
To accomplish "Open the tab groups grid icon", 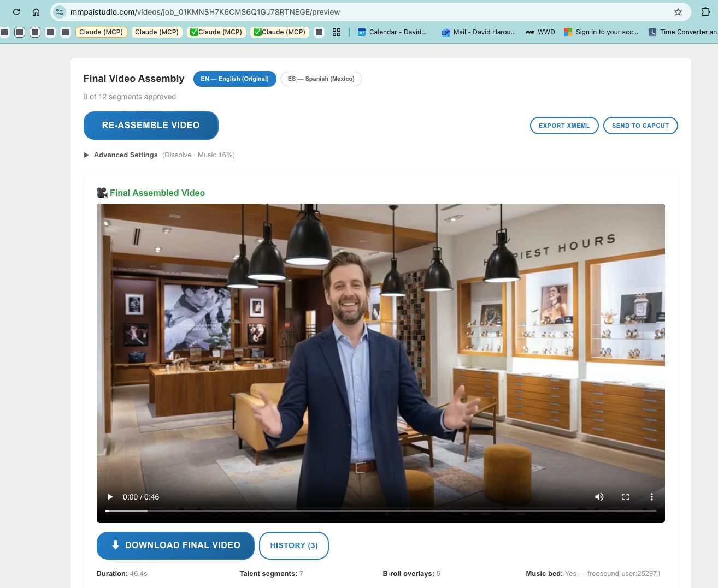I will 337,32.
